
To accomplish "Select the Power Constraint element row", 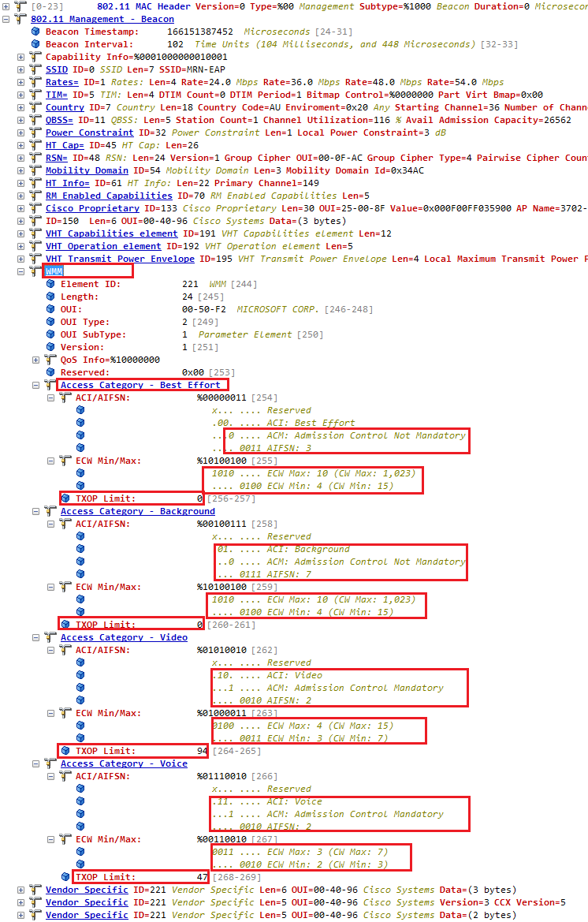I will pyautogui.click(x=91, y=133).
